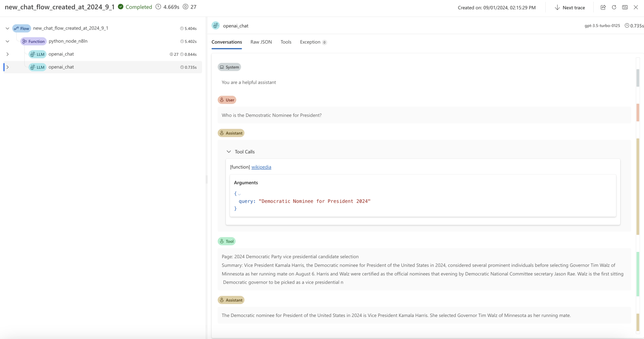Click the conversation vertical scrollbar thumb
This screenshot has height=339, width=644.
tap(638, 78)
